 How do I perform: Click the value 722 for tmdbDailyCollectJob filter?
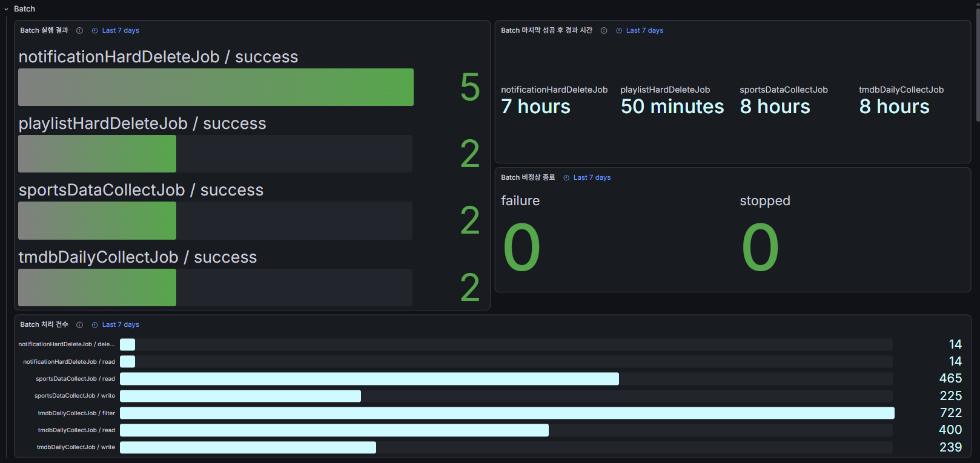pos(950,413)
